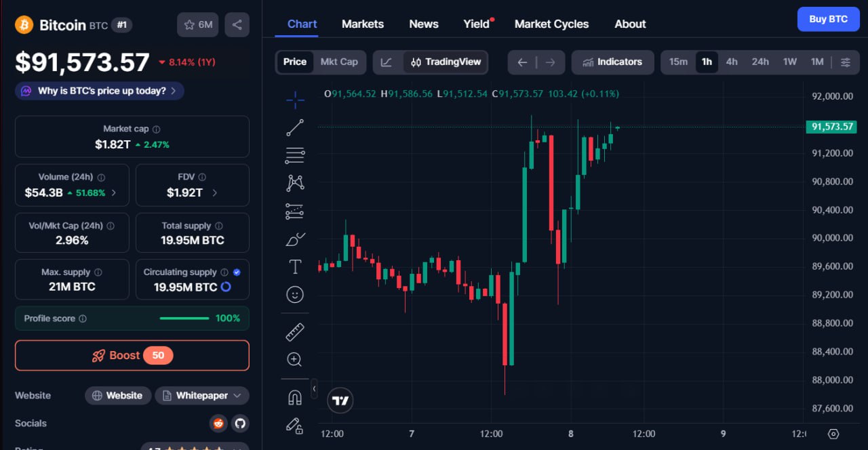This screenshot has height=450, width=868.
Task: Pick the ruler measure tool
Action: point(295,332)
